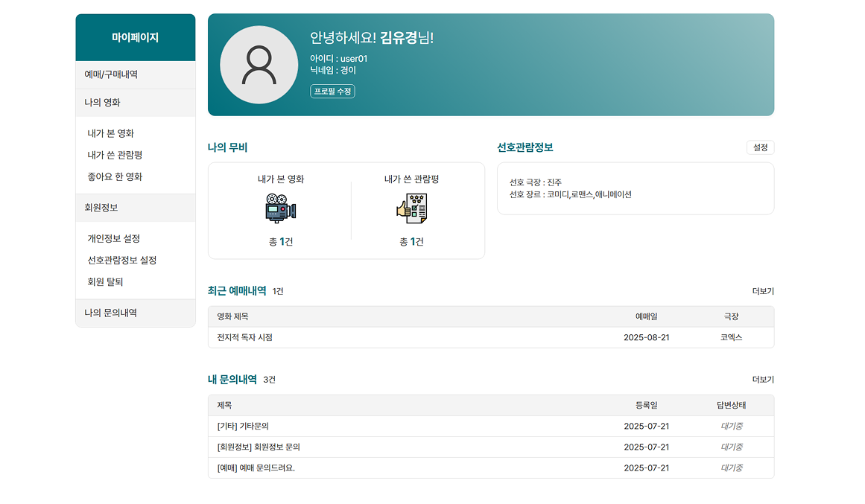Open the [기타] 기타문의 inquiry
The width and height of the screenshot is (865, 504).
coord(243,427)
